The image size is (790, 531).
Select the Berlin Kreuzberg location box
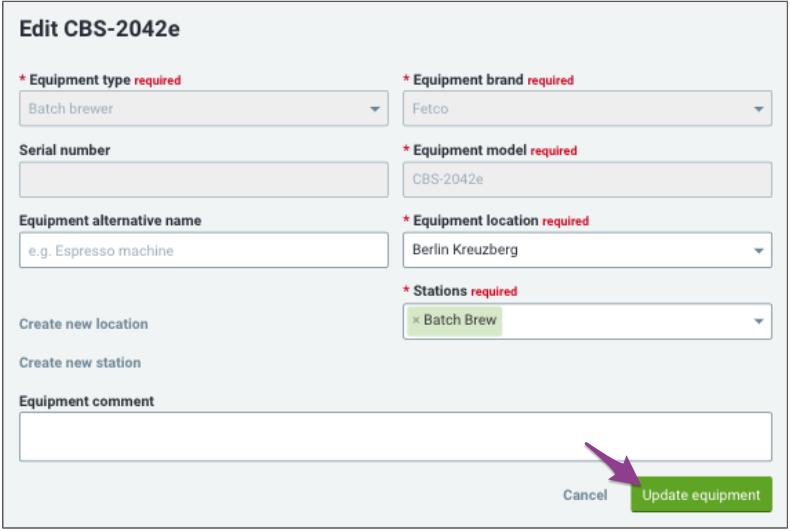tap(587, 250)
